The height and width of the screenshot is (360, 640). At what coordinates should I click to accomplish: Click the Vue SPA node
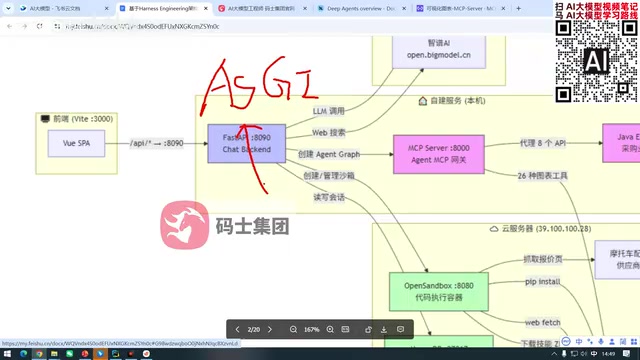click(76, 143)
